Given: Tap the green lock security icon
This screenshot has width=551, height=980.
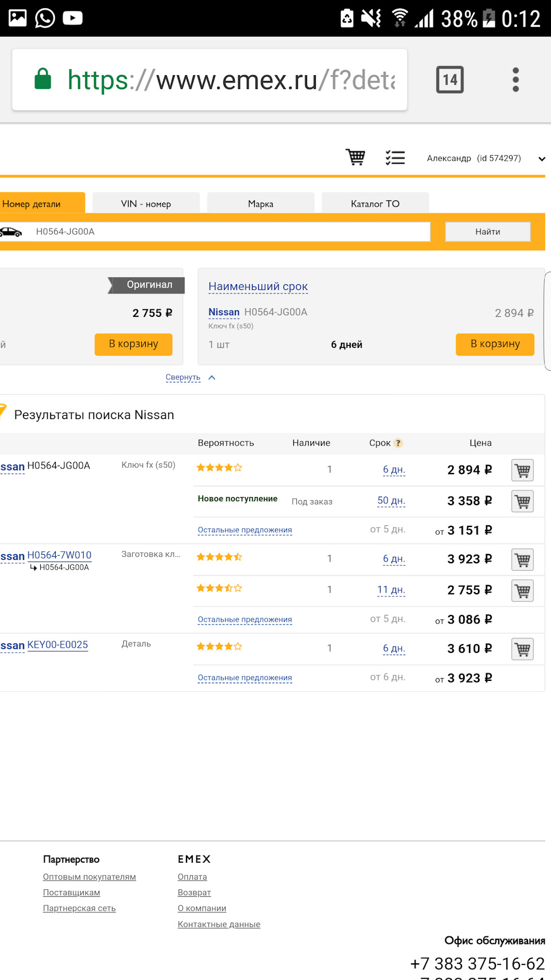Looking at the screenshot, I should pyautogui.click(x=43, y=79).
